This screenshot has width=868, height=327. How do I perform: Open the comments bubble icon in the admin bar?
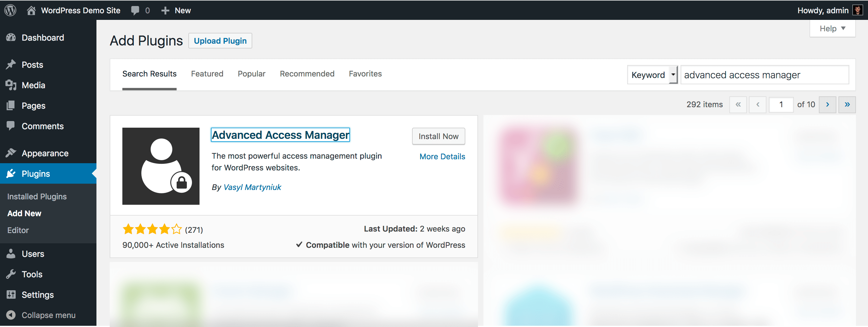tap(135, 11)
